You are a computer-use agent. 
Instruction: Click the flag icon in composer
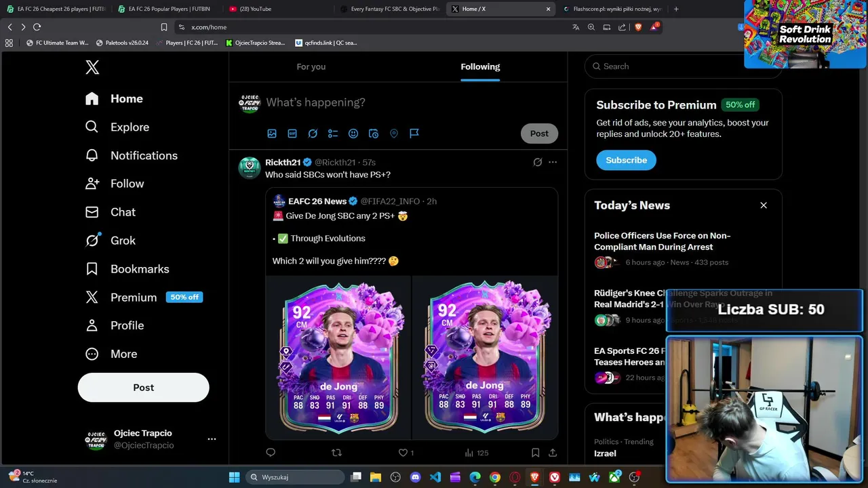click(414, 134)
